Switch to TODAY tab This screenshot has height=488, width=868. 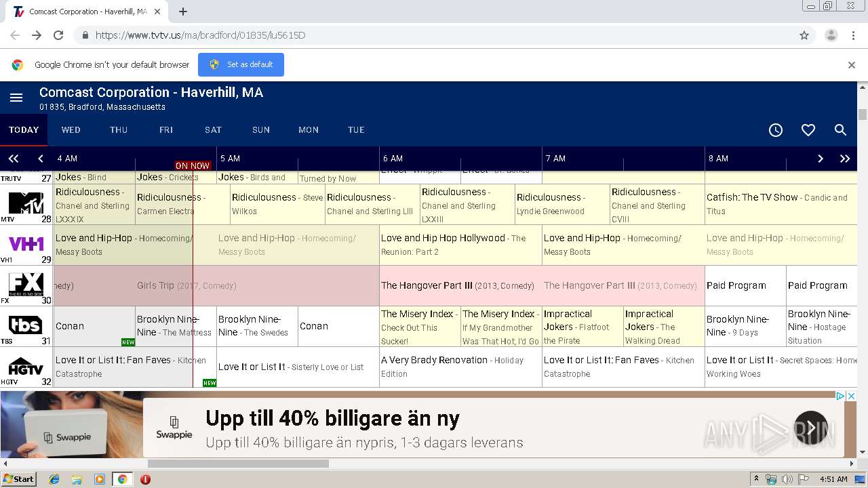[24, 129]
